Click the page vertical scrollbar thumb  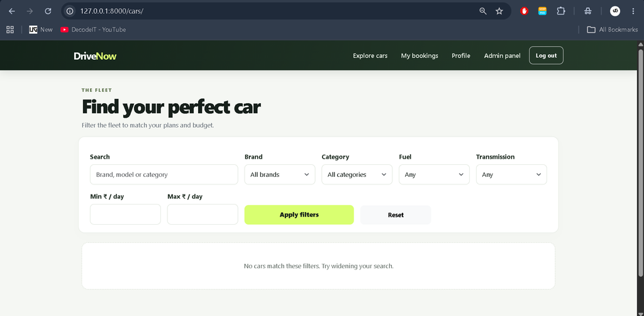(640, 162)
